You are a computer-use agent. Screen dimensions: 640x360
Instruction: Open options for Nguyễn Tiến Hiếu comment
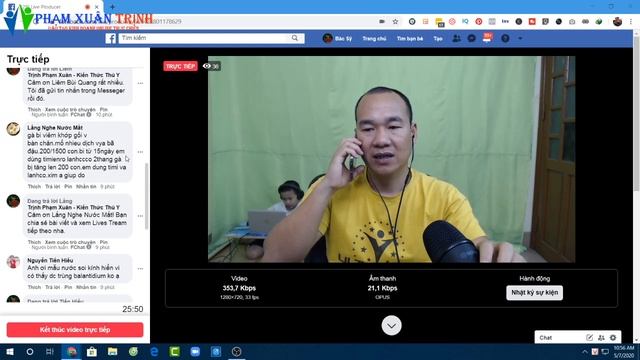click(140, 269)
